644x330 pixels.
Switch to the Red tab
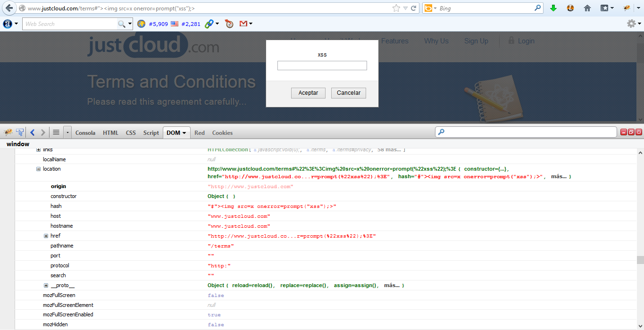200,132
